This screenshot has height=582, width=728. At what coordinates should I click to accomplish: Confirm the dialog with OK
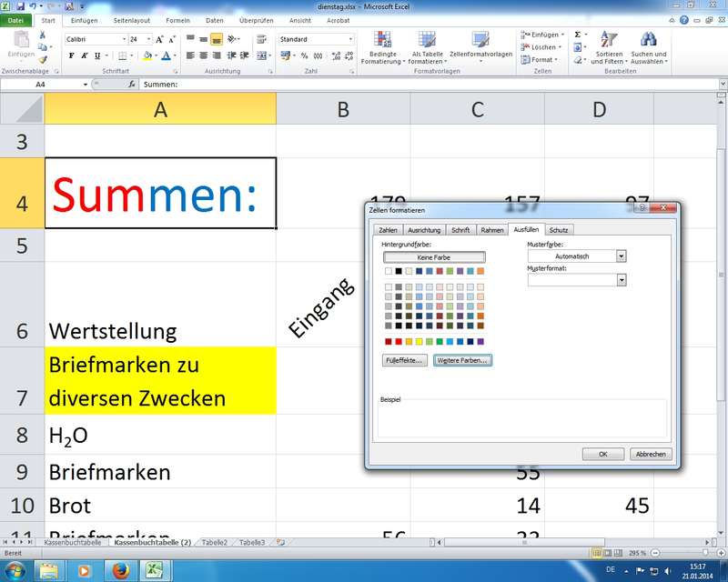603,454
